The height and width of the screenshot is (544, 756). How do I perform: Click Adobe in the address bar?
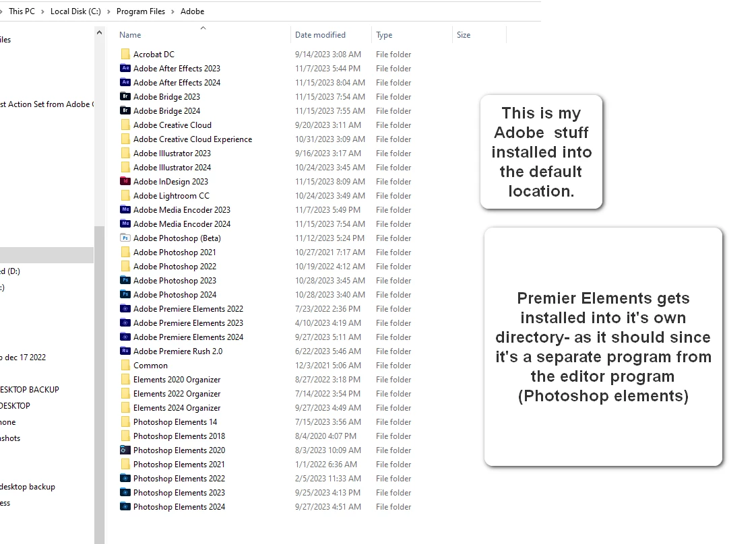193,11
